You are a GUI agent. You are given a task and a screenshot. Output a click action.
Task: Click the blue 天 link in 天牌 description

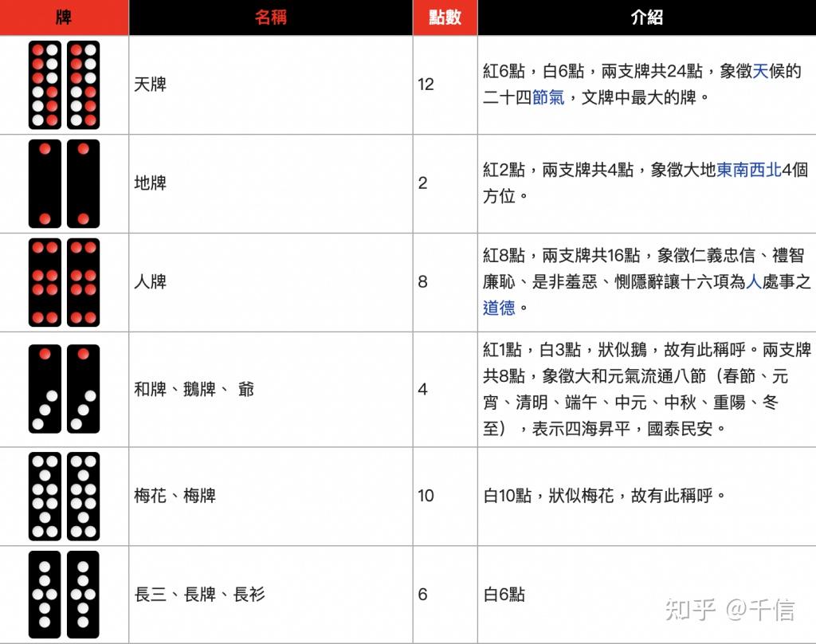click(x=761, y=72)
